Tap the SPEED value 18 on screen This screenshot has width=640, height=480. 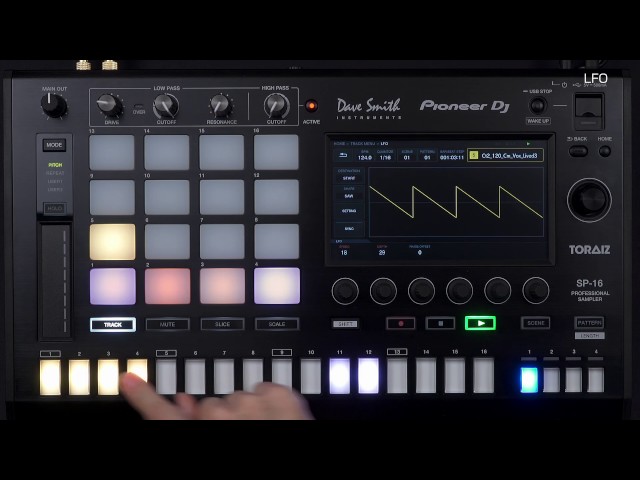[344, 253]
